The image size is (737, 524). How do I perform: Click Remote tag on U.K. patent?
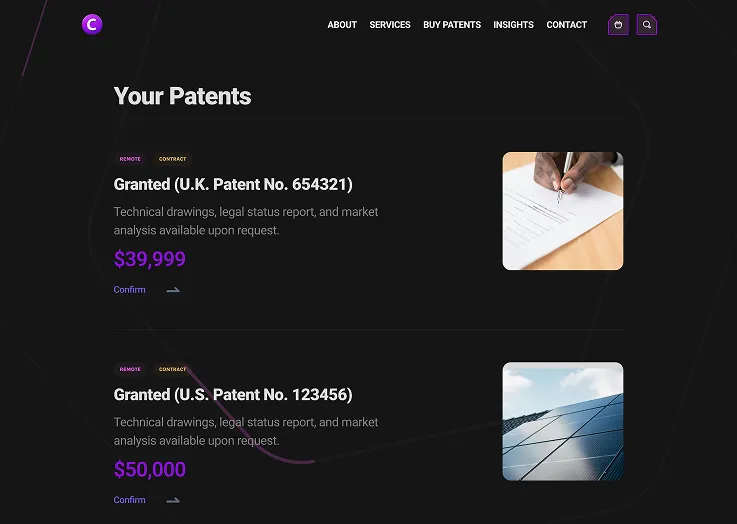coord(130,159)
